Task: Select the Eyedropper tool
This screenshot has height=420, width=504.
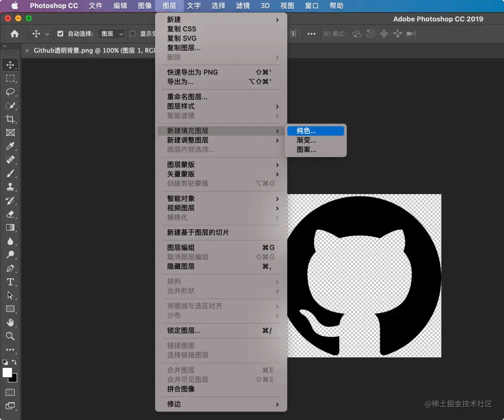Action: coord(10,146)
